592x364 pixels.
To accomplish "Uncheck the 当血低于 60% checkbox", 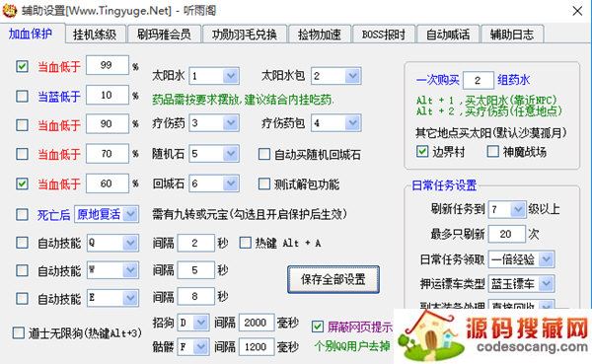I will click(x=22, y=183).
